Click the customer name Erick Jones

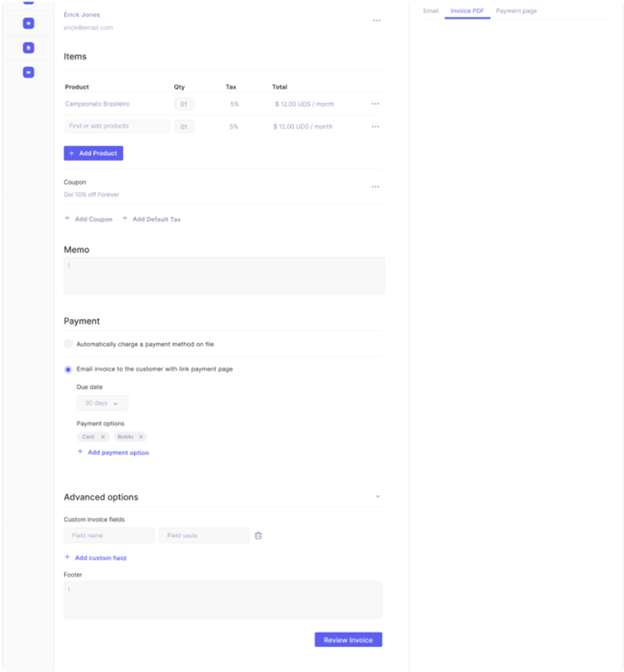pos(82,15)
